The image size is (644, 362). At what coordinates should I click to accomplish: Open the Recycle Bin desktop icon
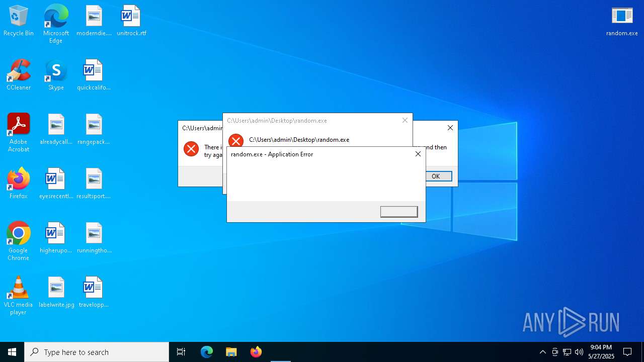(x=19, y=21)
